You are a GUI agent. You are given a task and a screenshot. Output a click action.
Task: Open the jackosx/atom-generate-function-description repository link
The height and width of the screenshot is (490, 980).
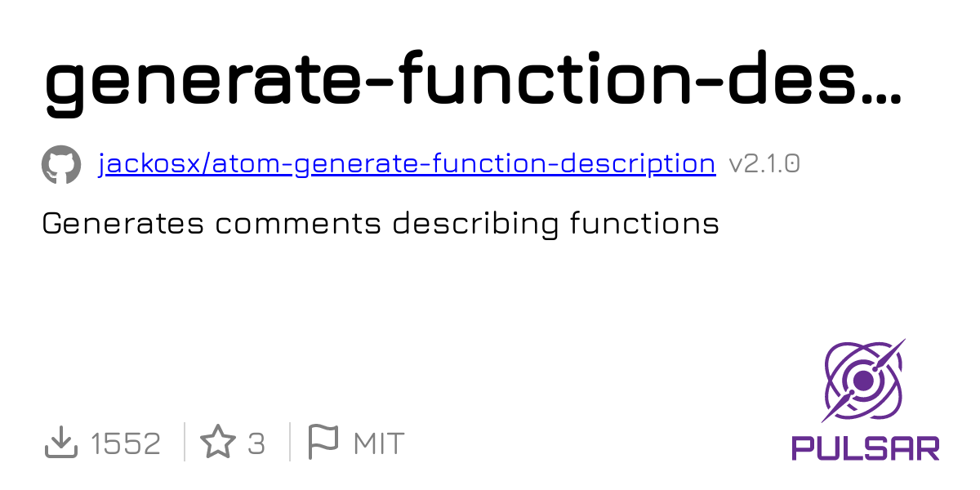point(407,164)
